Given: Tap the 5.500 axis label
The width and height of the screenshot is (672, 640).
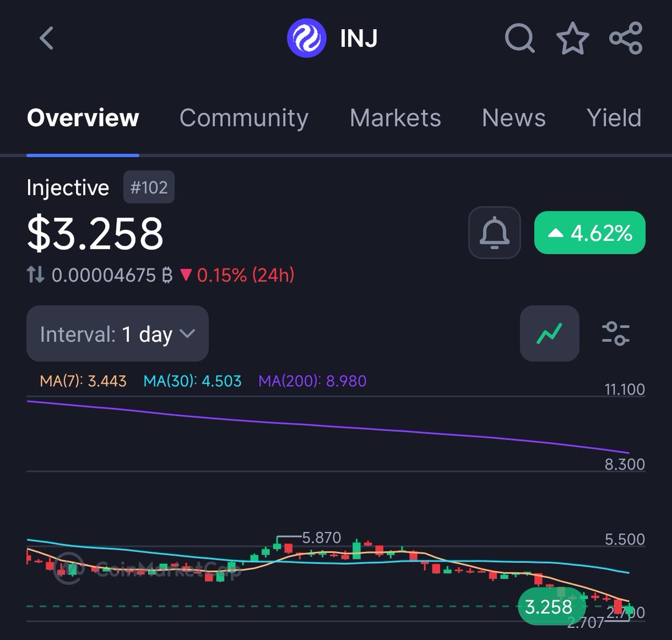Looking at the screenshot, I should [624, 539].
